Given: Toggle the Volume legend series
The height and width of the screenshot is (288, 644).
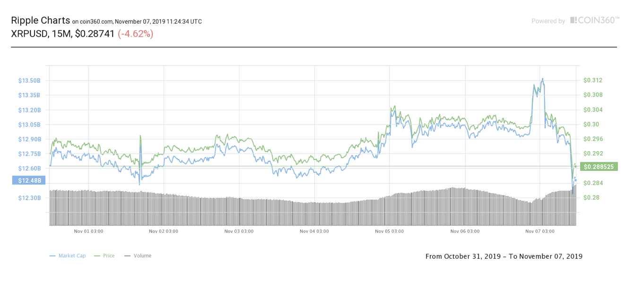Looking at the screenshot, I should tap(138, 256).
